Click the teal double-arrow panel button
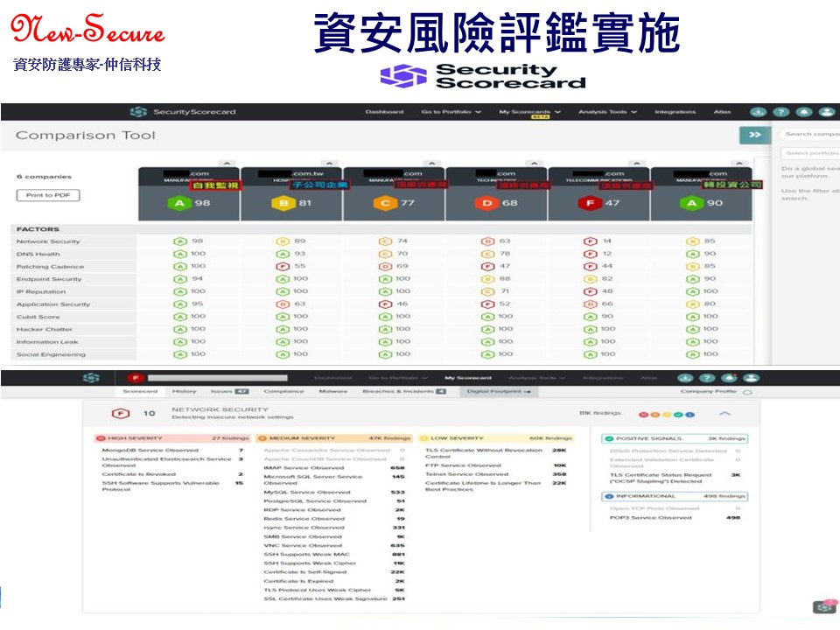 click(x=755, y=135)
